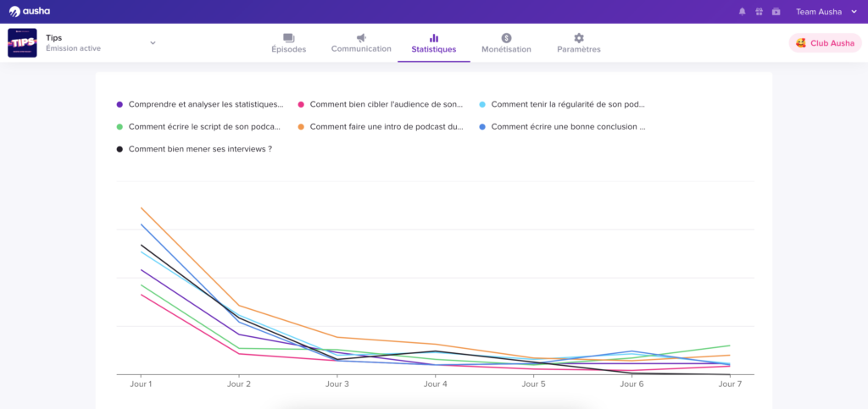
Task: Click 'Comment tenir la régularité de son pod...' legend text
Action: point(568,104)
